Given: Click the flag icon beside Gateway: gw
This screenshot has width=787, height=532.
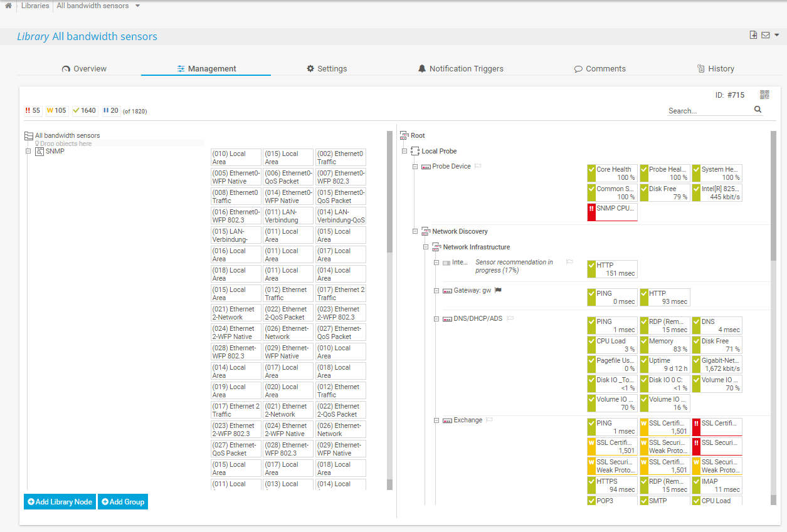Looking at the screenshot, I should [x=499, y=290].
